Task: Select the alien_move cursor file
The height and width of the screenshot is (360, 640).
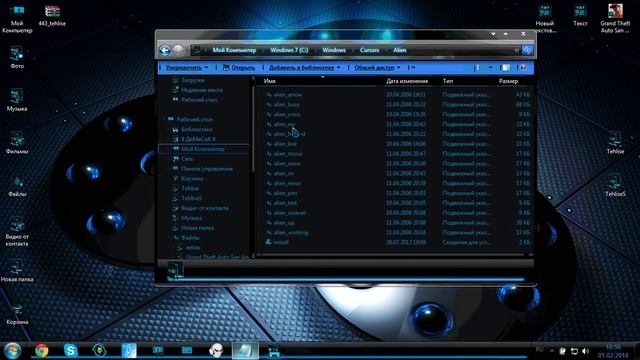Action: click(284, 154)
